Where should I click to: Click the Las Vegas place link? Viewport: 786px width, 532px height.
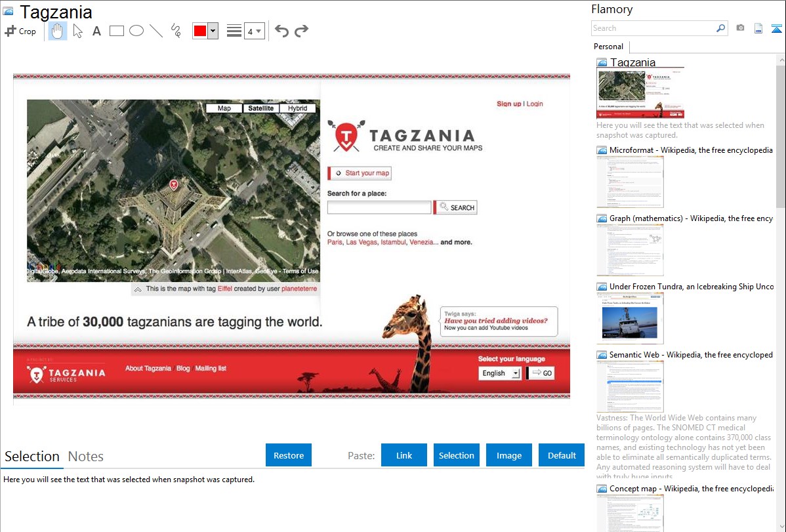(x=362, y=242)
